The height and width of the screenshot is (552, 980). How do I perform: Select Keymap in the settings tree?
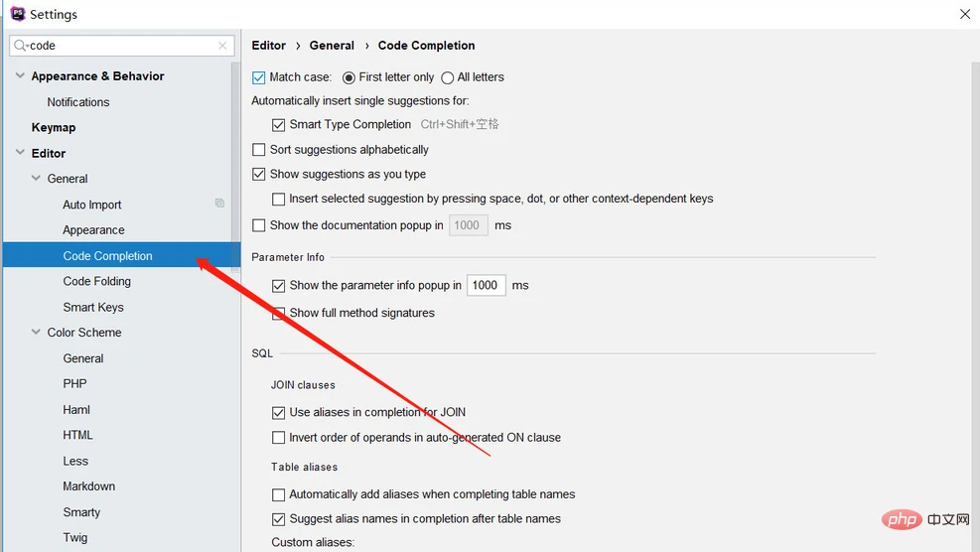click(54, 128)
